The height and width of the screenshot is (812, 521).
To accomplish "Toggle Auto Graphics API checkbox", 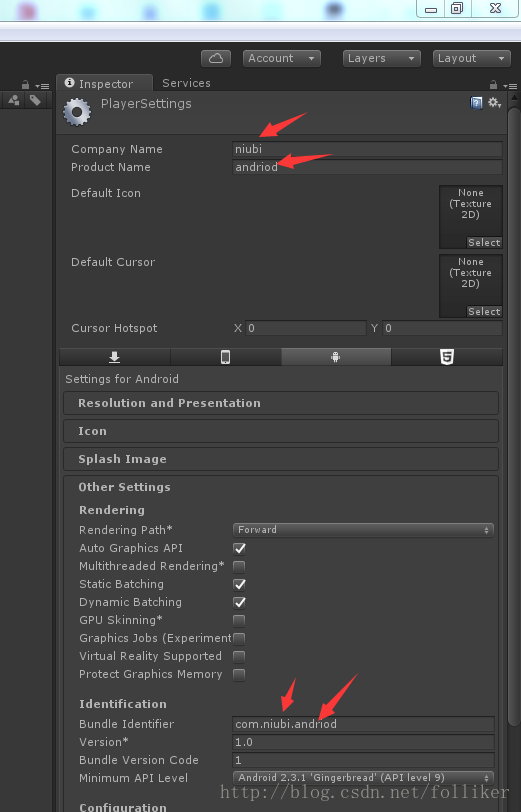I will click(x=239, y=548).
